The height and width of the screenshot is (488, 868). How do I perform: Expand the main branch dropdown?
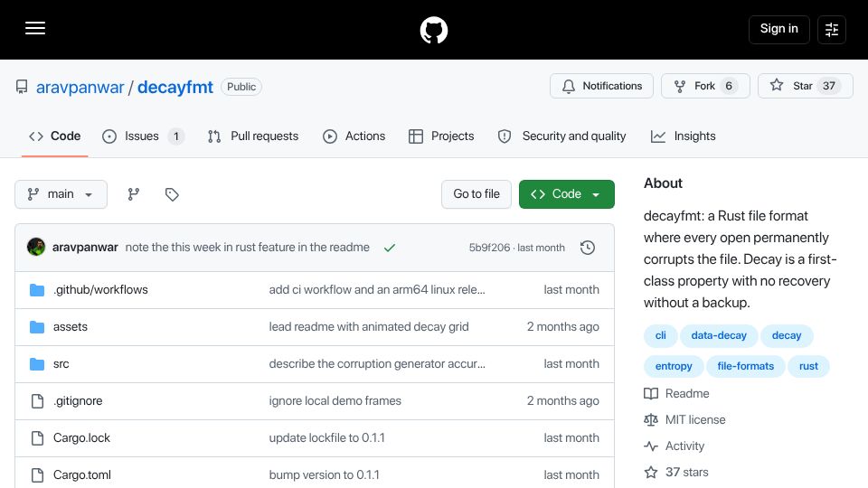[61, 194]
